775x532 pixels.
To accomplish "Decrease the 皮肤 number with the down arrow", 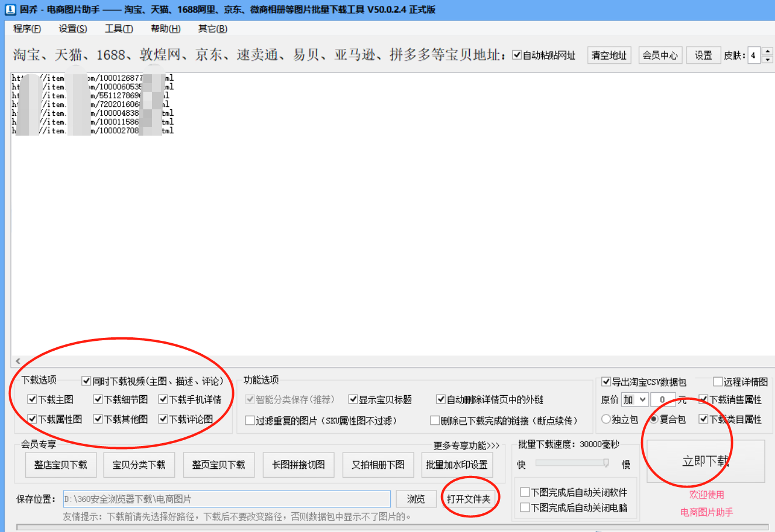I will click(x=768, y=60).
